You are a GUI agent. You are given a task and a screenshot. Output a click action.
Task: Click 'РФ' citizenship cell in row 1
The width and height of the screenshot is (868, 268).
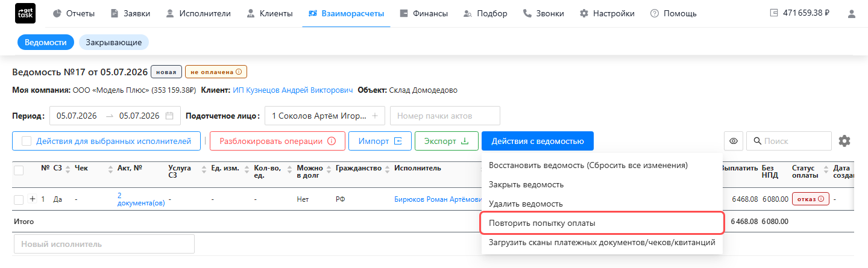click(x=341, y=199)
